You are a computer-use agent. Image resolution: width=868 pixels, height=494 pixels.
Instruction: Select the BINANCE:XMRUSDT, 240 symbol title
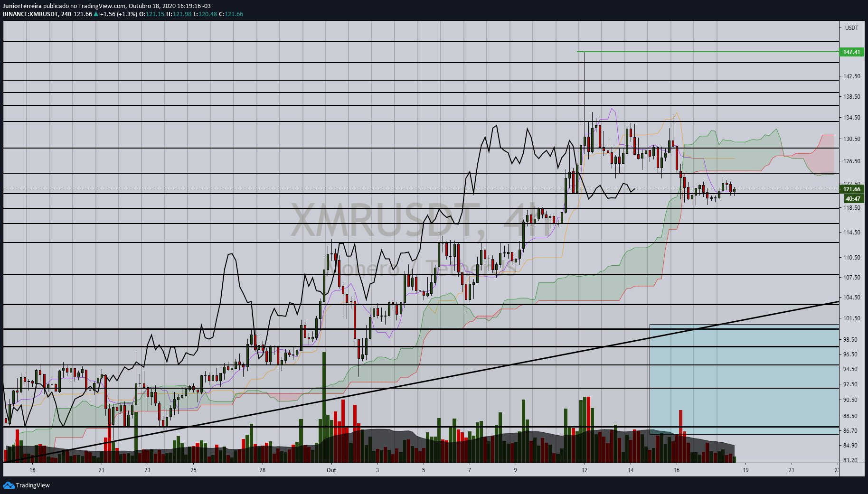(37, 14)
